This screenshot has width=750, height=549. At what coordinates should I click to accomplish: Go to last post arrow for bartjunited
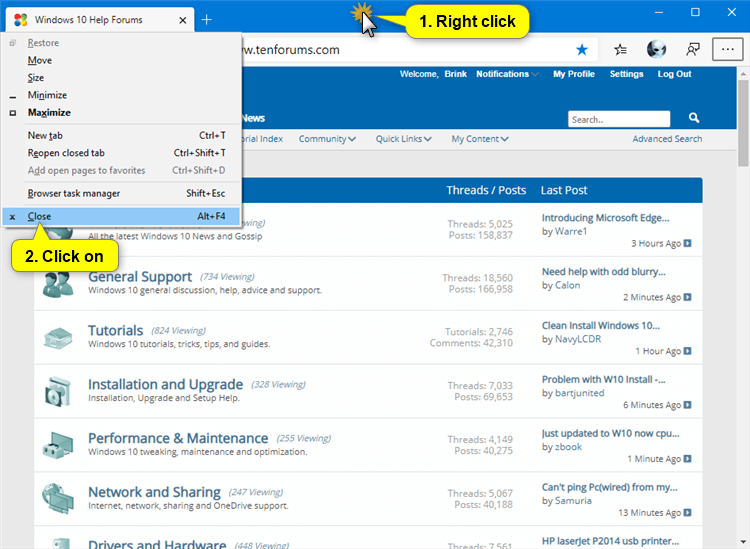point(687,405)
